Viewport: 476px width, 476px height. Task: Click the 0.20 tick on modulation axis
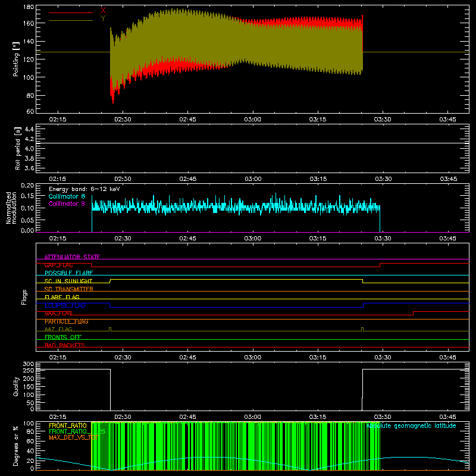pyautogui.click(x=27, y=186)
